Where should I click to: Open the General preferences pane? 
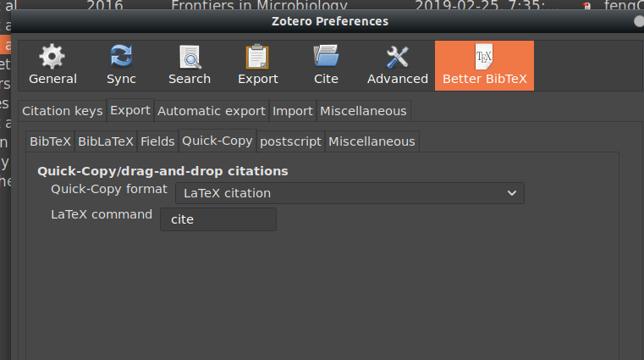tap(52, 65)
